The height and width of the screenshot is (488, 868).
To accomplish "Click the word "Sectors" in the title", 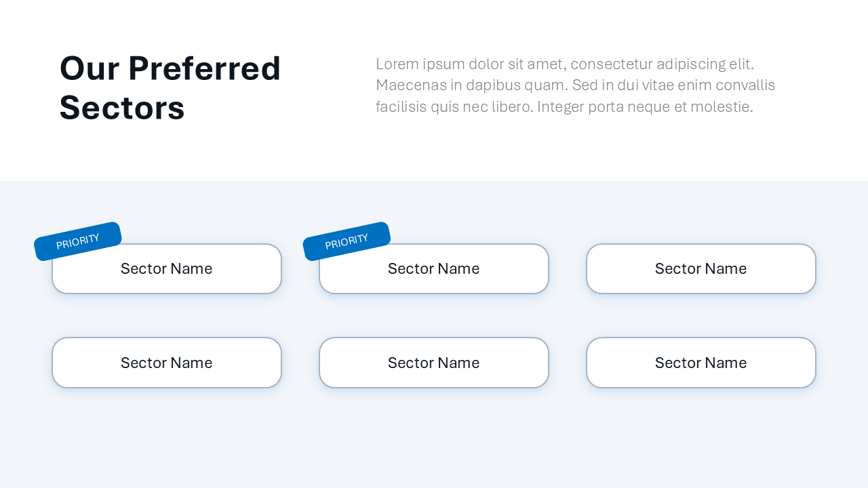I will (x=122, y=108).
